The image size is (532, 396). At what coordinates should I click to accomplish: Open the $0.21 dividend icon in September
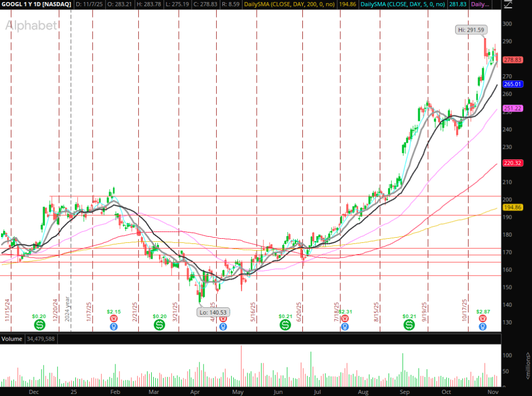click(409, 325)
